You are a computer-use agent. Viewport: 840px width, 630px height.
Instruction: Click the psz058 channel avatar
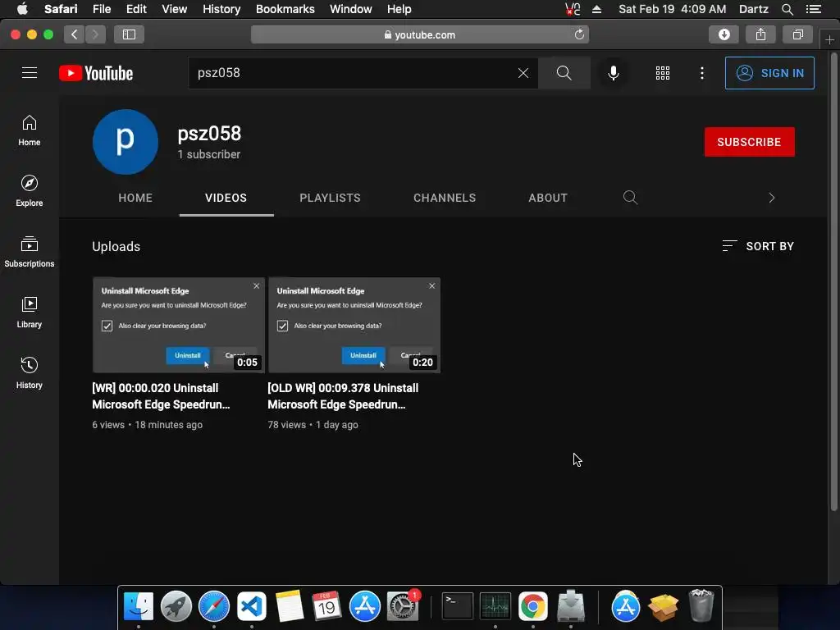(x=126, y=142)
